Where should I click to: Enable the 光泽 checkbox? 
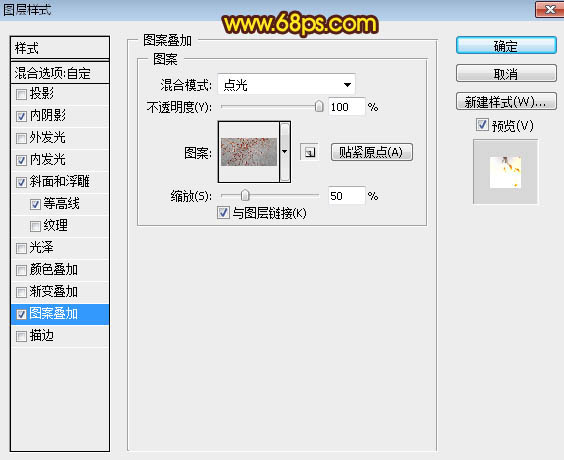(21, 248)
